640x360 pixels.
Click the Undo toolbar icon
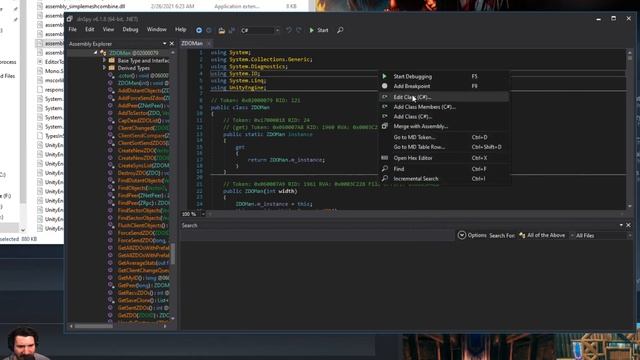tap(289, 30)
